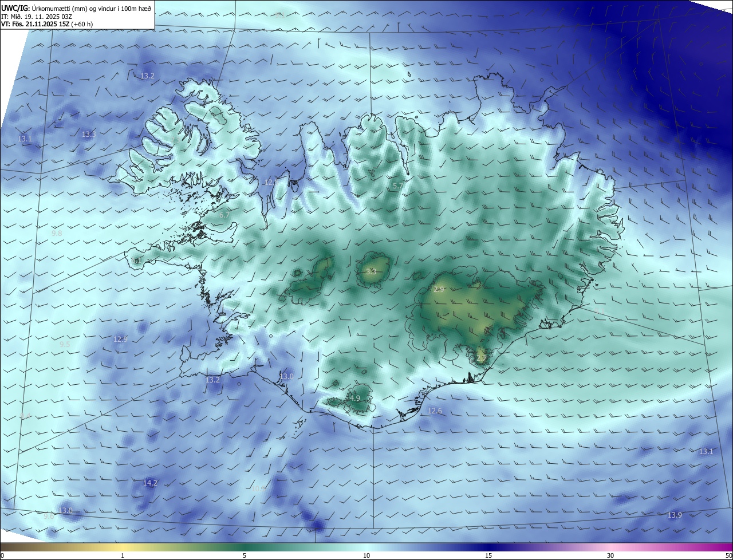Click the 9.5 value label on the map
The width and height of the screenshot is (733, 560).
coord(65,344)
